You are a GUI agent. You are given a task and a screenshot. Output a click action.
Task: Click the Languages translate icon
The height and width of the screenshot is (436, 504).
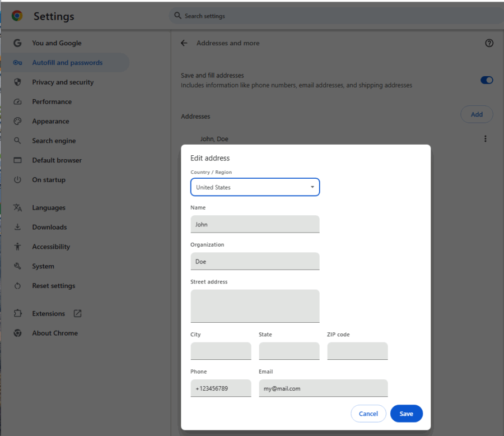point(17,208)
